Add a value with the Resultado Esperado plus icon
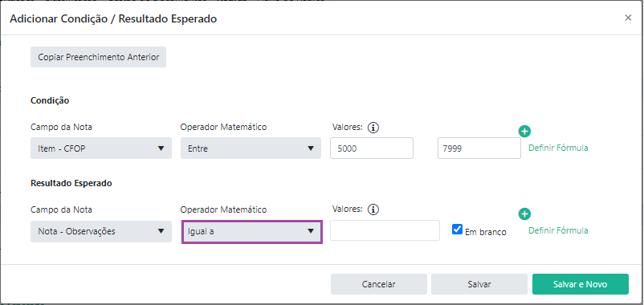644x305 pixels. (524, 213)
